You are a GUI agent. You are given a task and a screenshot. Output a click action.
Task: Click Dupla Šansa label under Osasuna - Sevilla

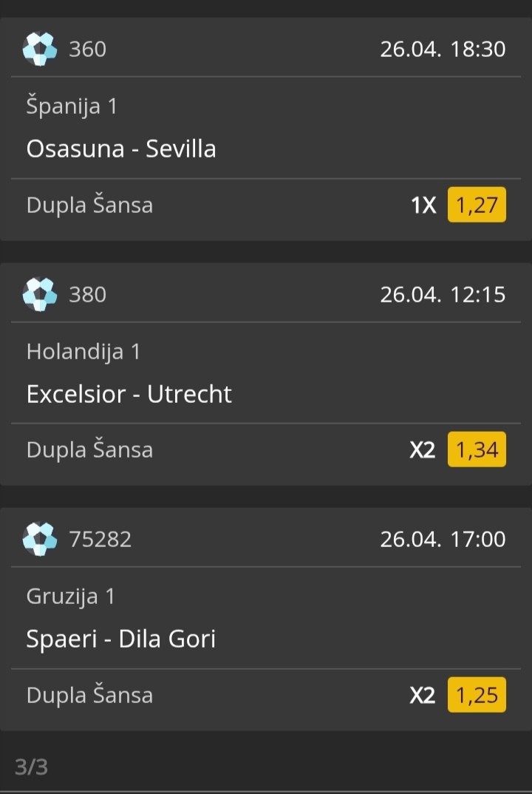(x=89, y=205)
